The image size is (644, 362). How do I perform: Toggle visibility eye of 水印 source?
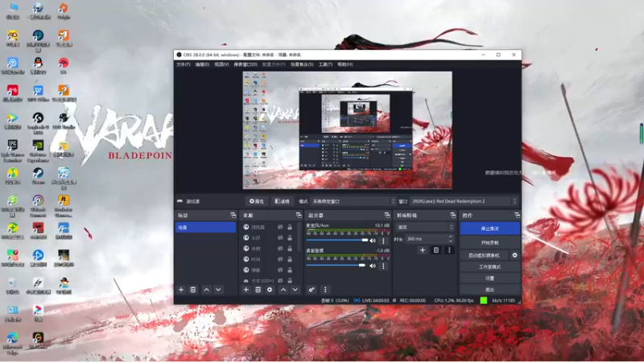[280, 237]
